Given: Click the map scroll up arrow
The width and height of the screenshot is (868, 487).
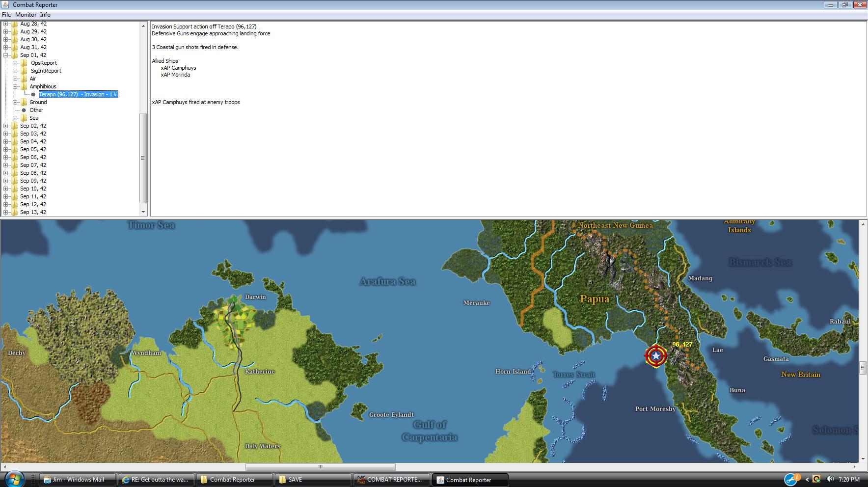Looking at the screenshot, I should click(863, 224).
